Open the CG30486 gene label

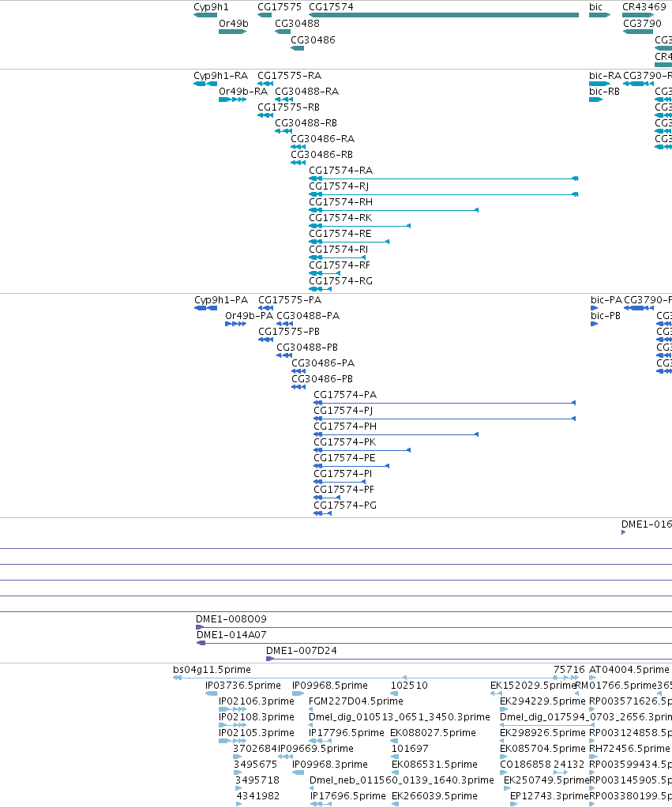pos(313,40)
